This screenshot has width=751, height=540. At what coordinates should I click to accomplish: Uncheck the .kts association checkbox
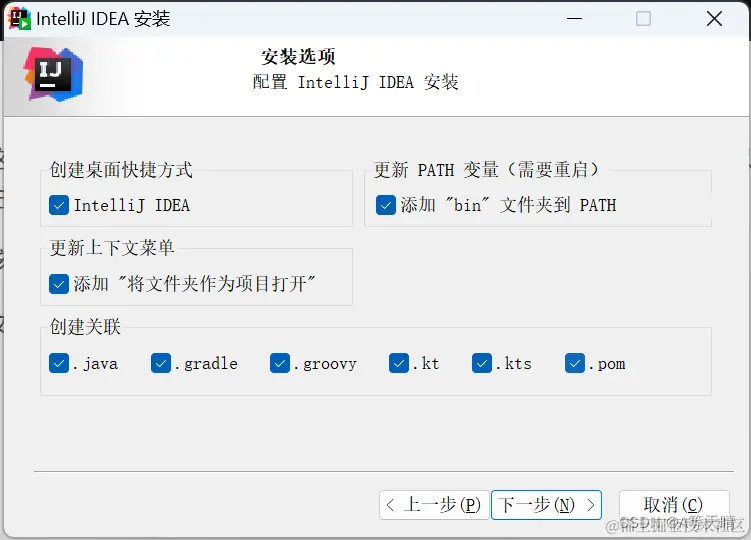[x=482, y=363]
